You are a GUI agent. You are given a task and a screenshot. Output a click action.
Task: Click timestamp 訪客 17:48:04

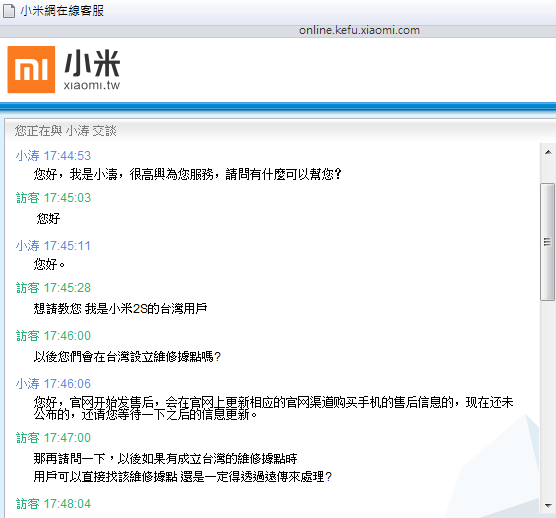[53, 503]
